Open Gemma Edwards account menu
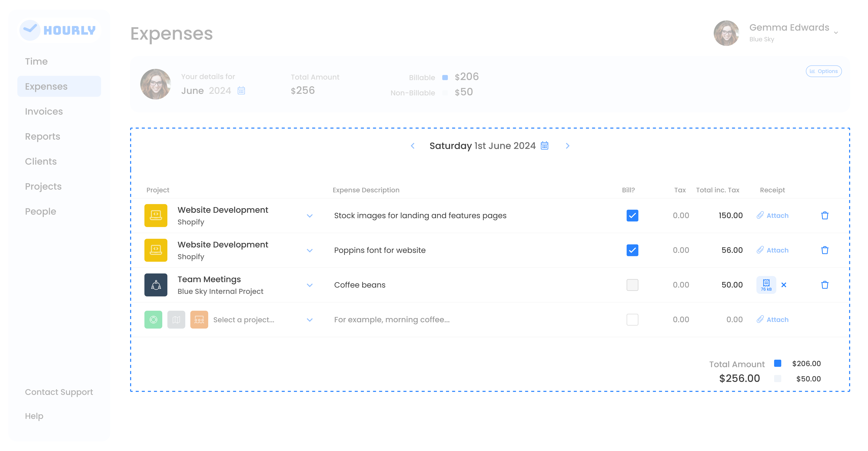 click(x=836, y=33)
